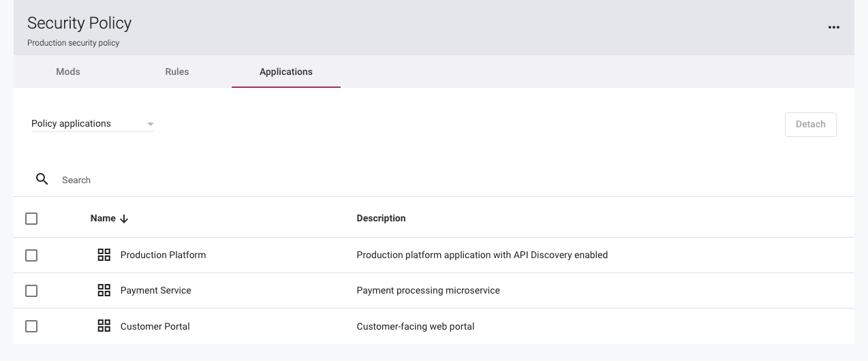This screenshot has width=868, height=361.
Task: Open the Payment Service application name
Action: [155, 290]
